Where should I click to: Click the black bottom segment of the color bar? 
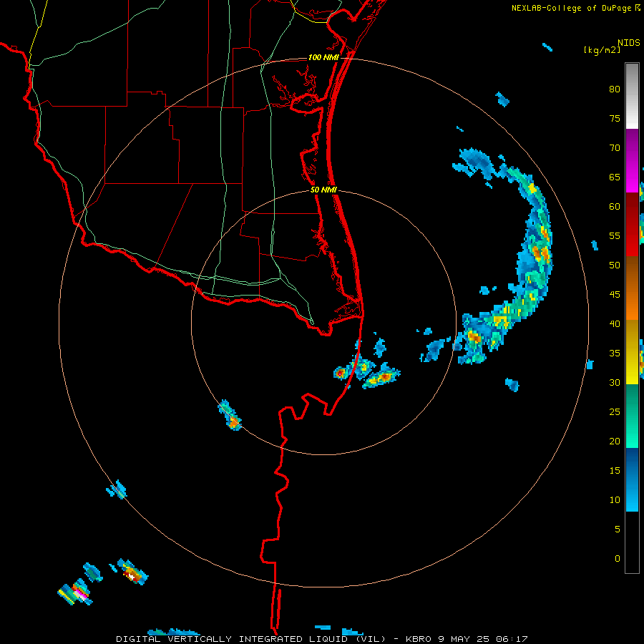point(632,542)
